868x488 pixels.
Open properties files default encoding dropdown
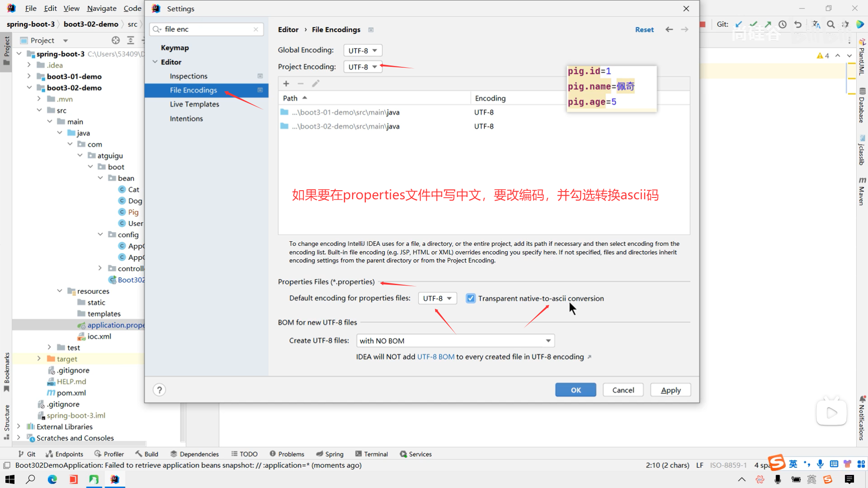437,299
